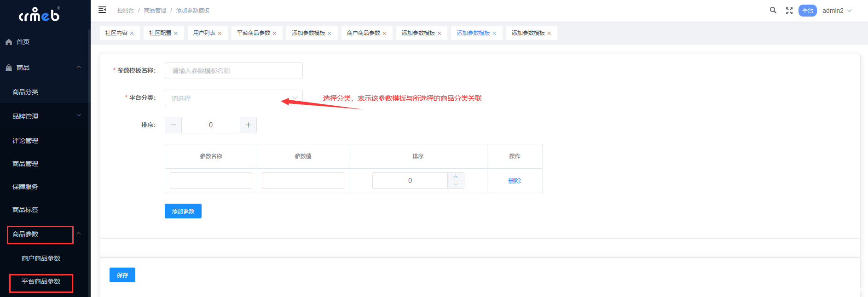Click 删除 link in parameter row

[x=515, y=181]
